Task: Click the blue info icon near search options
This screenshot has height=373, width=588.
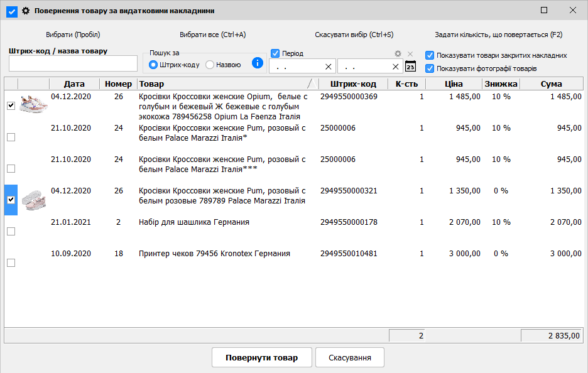Action: tap(257, 63)
